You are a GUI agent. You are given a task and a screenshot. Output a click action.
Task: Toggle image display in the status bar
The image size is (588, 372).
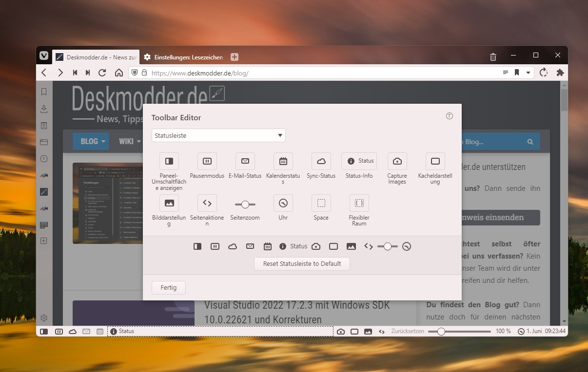point(368,332)
